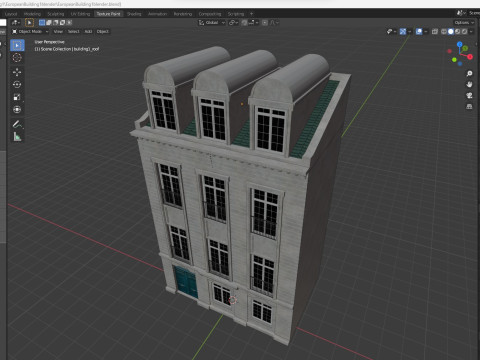The image size is (480, 360).
Task: Select the Rotate tool
Action: coord(17,84)
